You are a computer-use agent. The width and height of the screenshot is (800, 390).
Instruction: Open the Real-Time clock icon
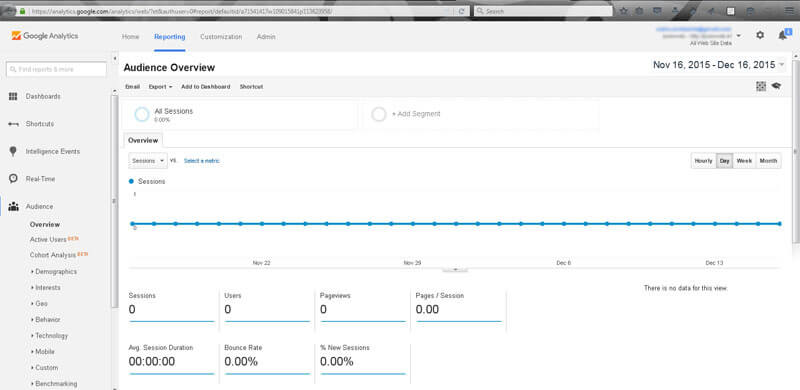[x=13, y=179]
